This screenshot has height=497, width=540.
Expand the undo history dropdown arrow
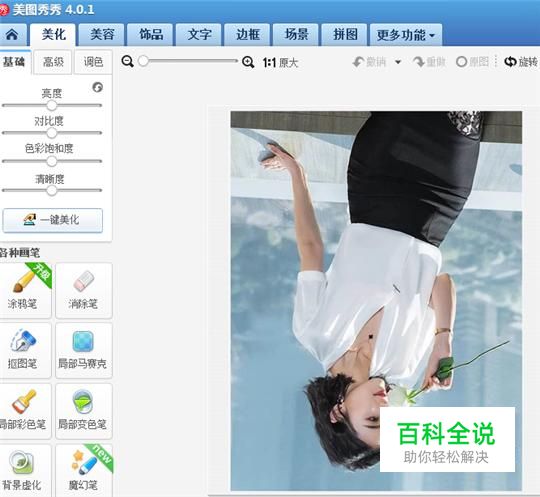coord(398,62)
